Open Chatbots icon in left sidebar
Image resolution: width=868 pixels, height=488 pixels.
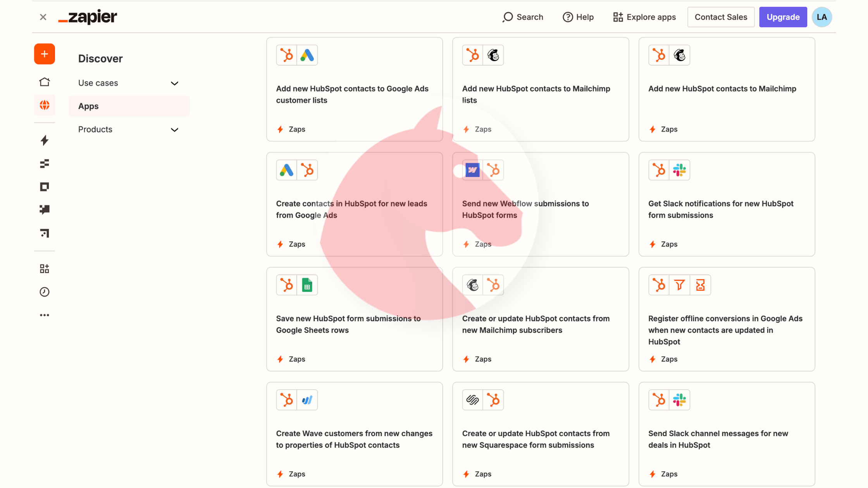tap(45, 210)
